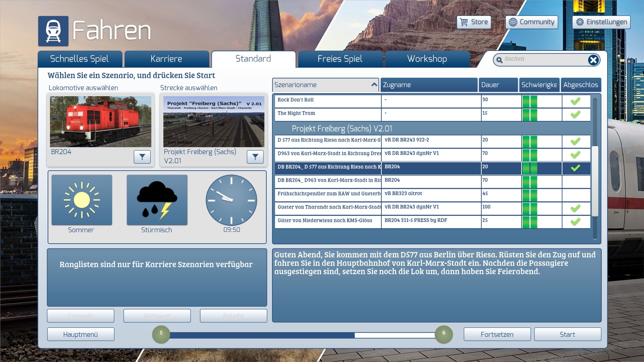Select the Sommer season sun icon
The height and width of the screenshot is (362, 644).
[x=82, y=200]
